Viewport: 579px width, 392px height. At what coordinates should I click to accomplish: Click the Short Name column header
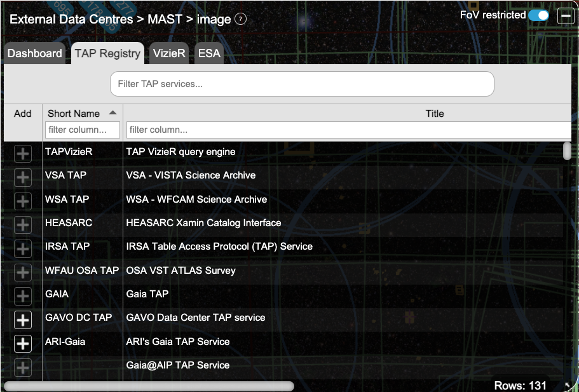click(74, 113)
